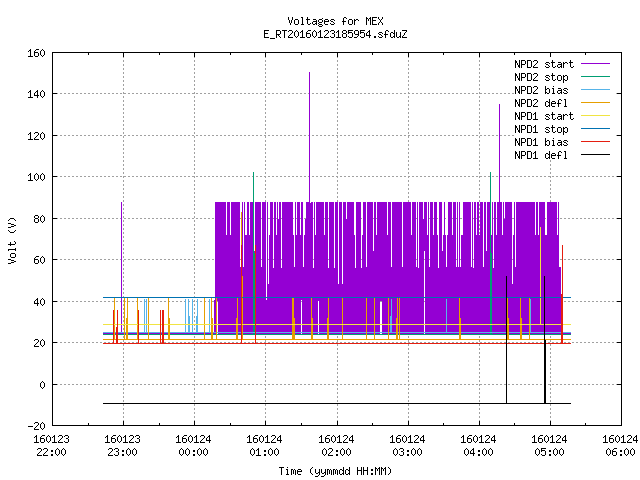Click the 'NPD1 bias' legend label
This screenshot has width=640, height=480.
pos(541,142)
